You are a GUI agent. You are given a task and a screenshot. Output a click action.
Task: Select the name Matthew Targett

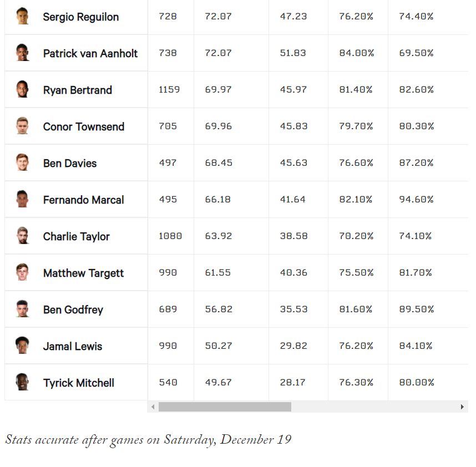point(83,272)
